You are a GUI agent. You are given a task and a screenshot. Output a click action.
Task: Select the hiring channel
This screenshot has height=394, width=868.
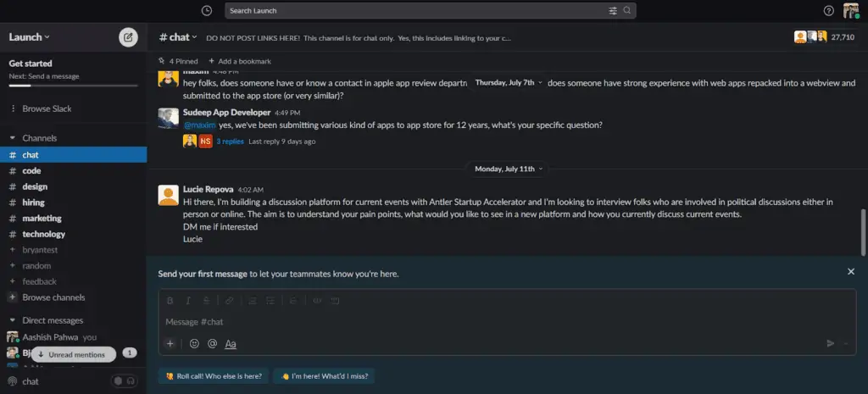(33, 203)
